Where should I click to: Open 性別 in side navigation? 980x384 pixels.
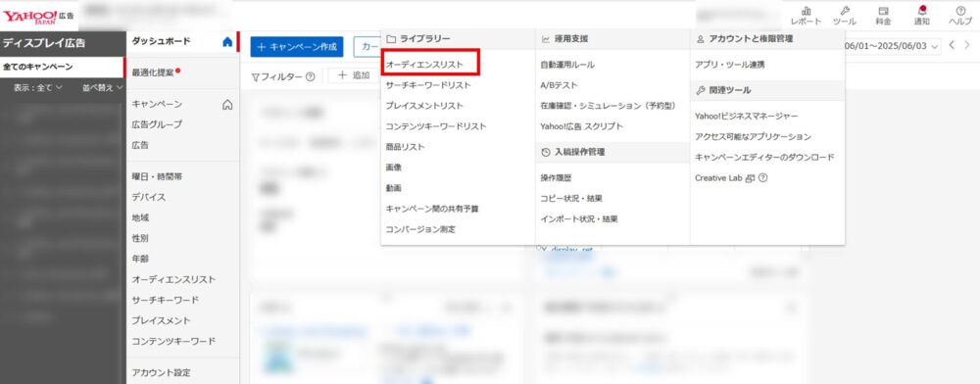click(140, 238)
